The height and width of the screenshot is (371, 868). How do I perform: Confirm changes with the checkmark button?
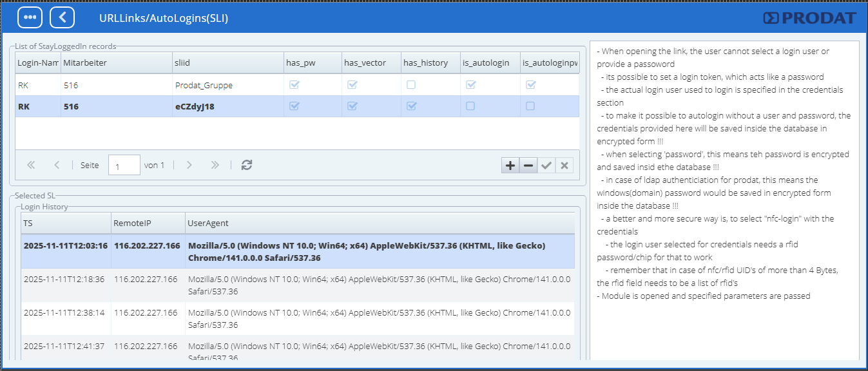click(546, 166)
